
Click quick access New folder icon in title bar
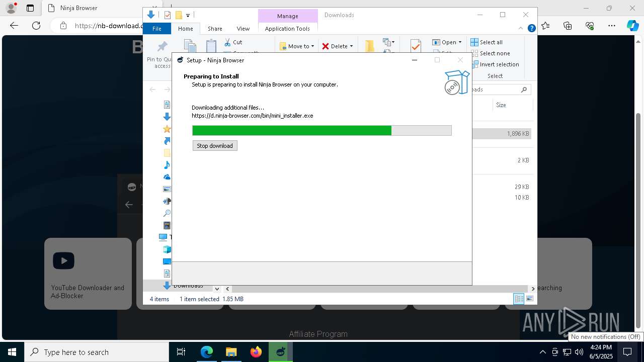point(178,15)
